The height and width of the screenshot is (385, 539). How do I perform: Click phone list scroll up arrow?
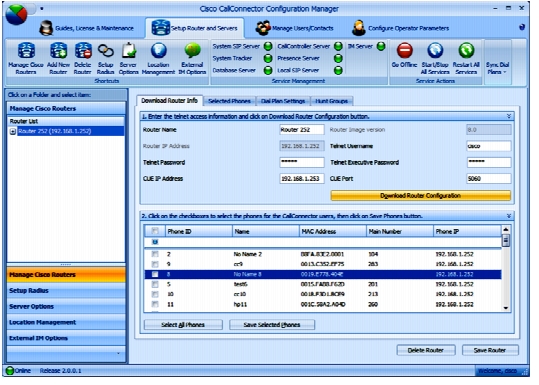505,229
